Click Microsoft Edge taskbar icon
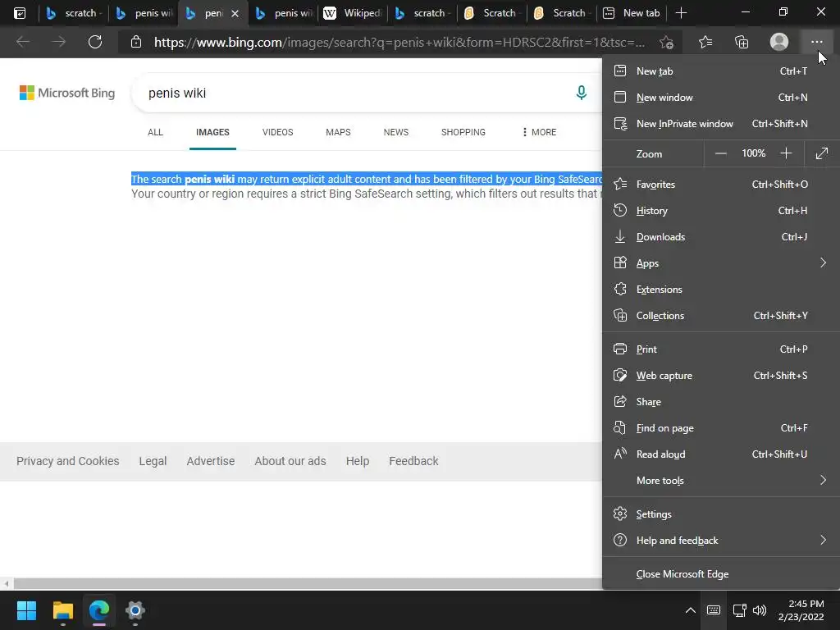 point(99,610)
